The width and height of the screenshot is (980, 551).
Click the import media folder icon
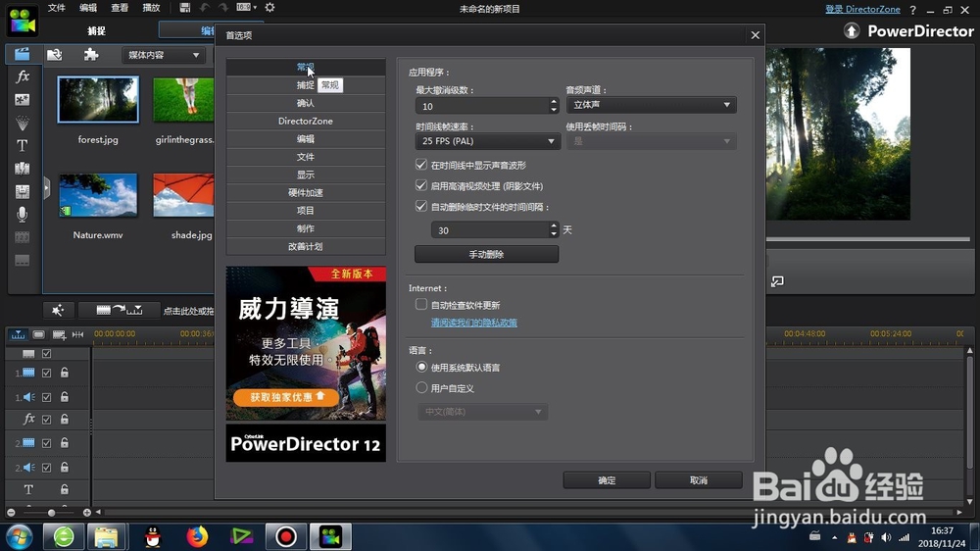coord(55,54)
